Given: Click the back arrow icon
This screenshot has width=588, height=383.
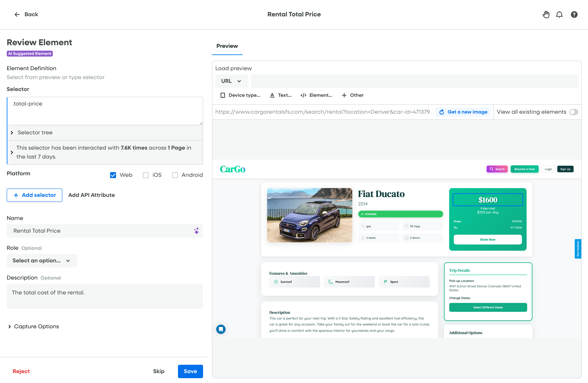Looking at the screenshot, I should click(x=17, y=15).
